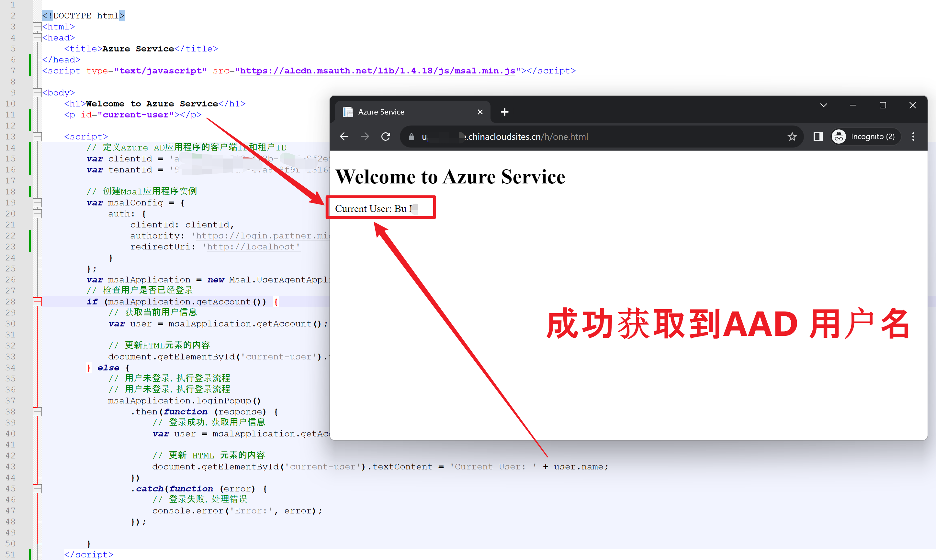Collapse the body tag fold marker

37,93
